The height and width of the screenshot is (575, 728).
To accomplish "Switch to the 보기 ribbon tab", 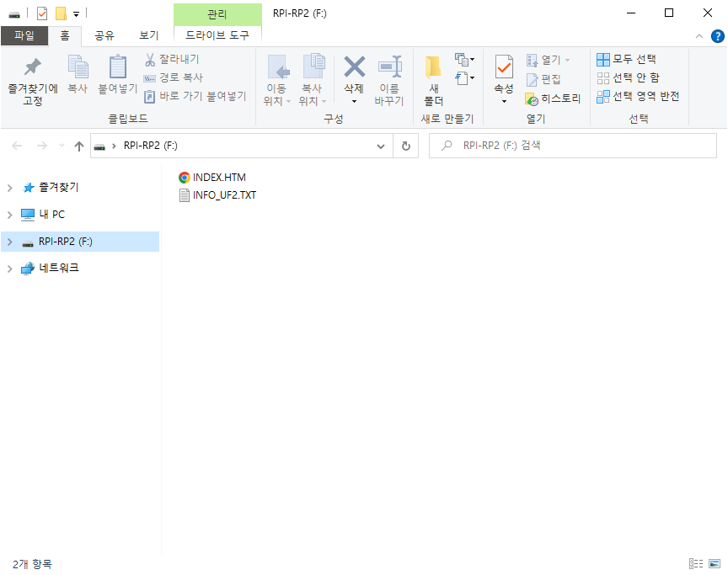I will click(149, 35).
